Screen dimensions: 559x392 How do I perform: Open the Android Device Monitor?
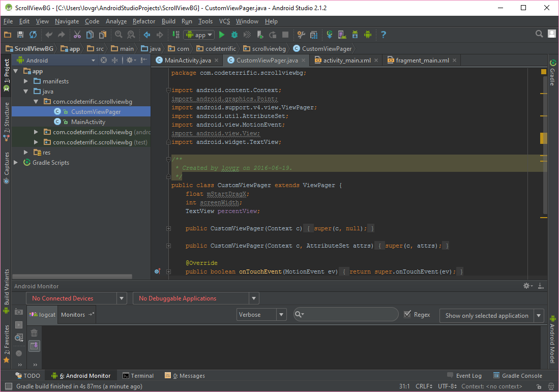point(368,35)
